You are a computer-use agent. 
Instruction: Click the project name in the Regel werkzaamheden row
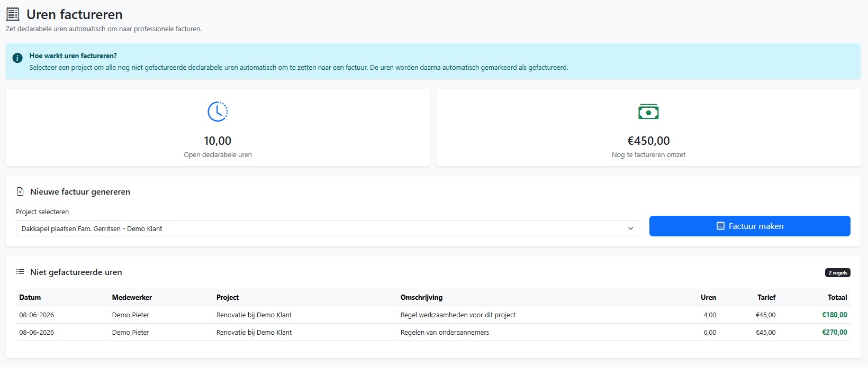point(254,315)
